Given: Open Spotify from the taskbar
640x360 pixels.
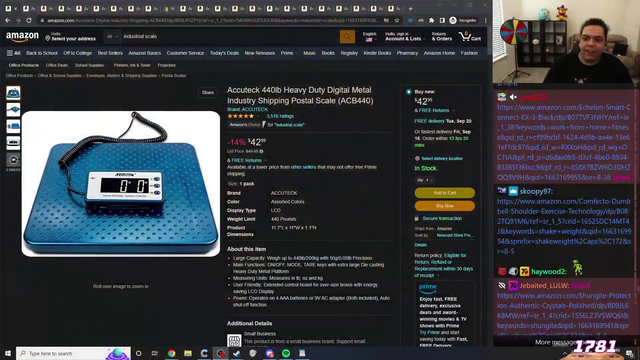Looking at the screenshot, I should tap(286, 353).
